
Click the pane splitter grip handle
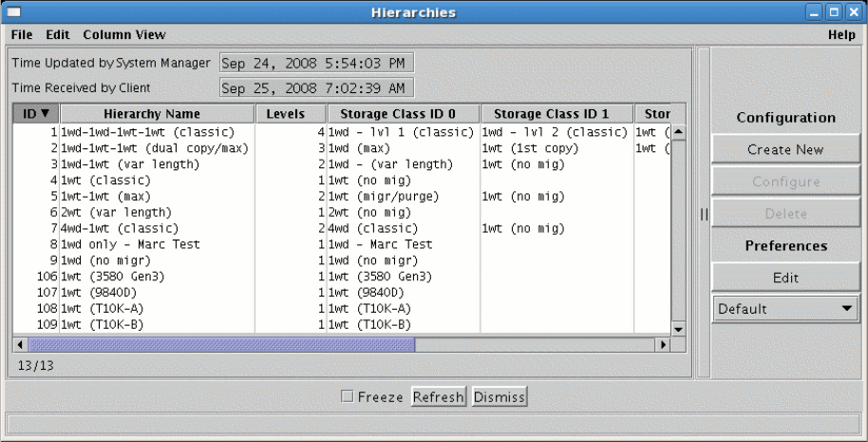[704, 214]
